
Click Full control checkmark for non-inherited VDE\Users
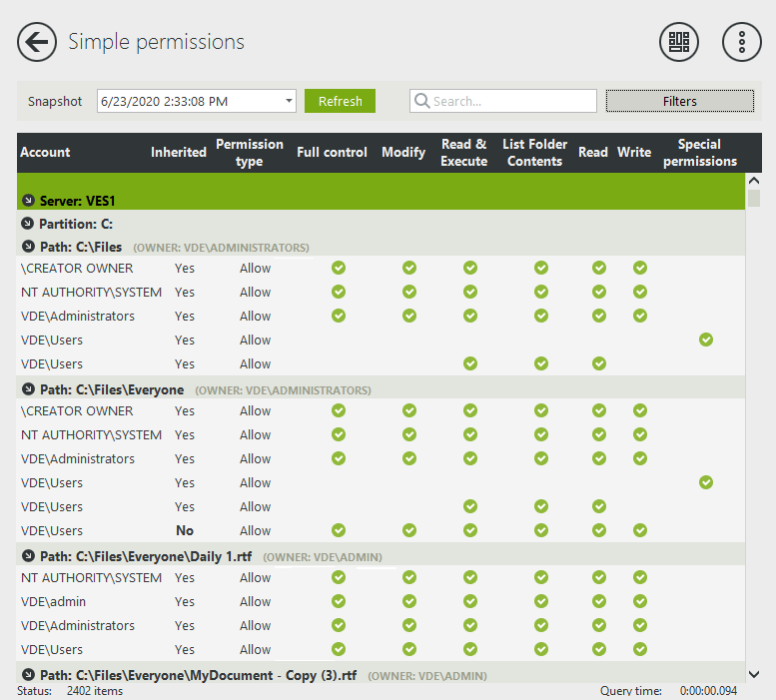pyautogui.click(x=339, y=531)
